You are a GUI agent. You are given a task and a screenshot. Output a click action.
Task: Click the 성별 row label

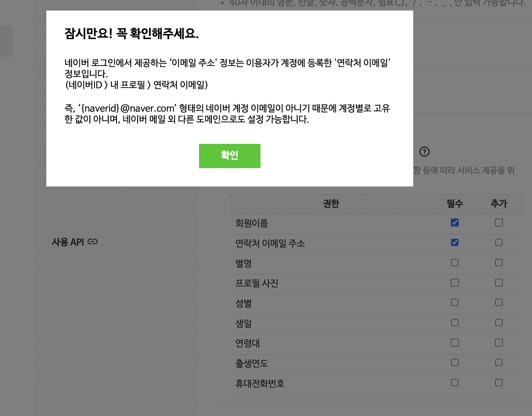click(243, 303)
